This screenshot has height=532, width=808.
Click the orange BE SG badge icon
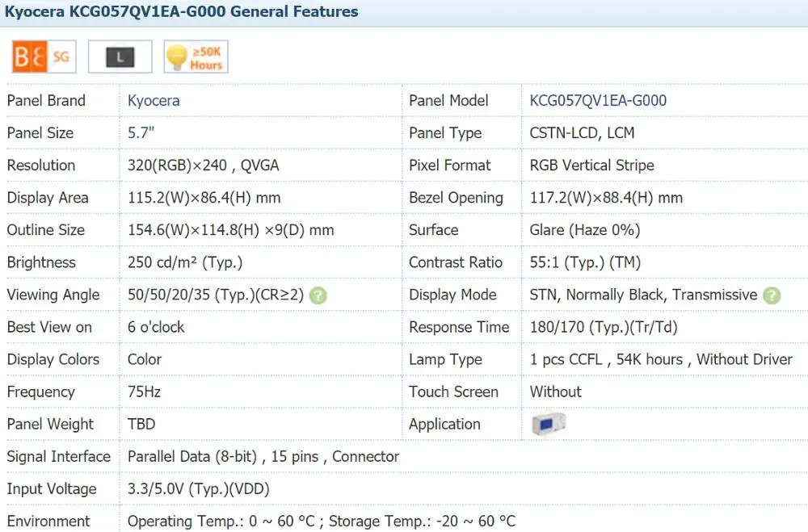[x=41, y=57]
